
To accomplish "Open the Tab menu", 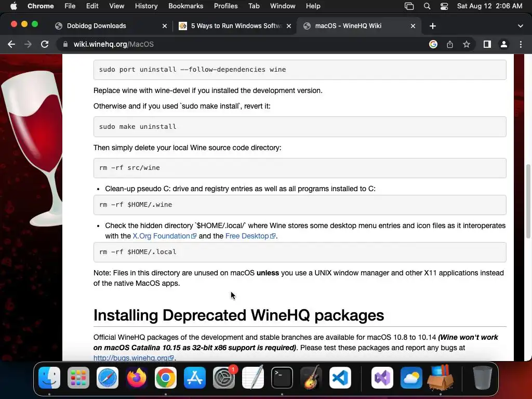I will point(254,6).
